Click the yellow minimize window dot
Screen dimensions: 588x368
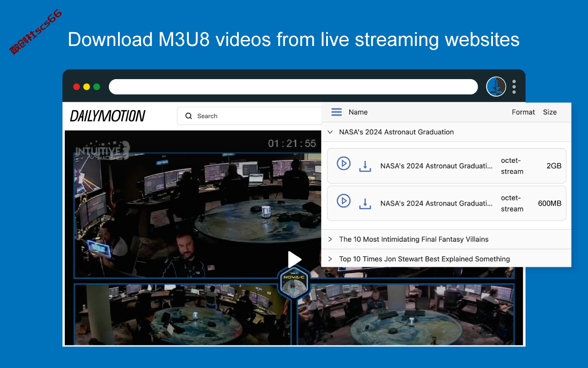(x=86, y=86)
